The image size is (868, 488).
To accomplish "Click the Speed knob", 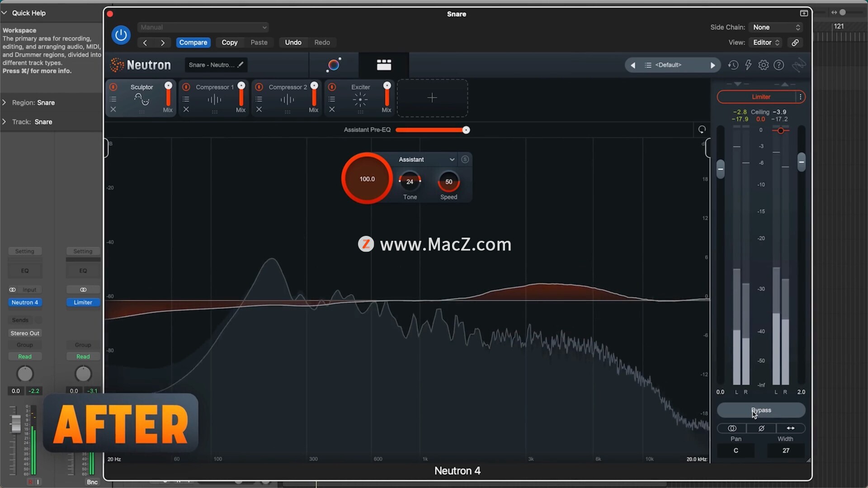I will click(449, 182).
